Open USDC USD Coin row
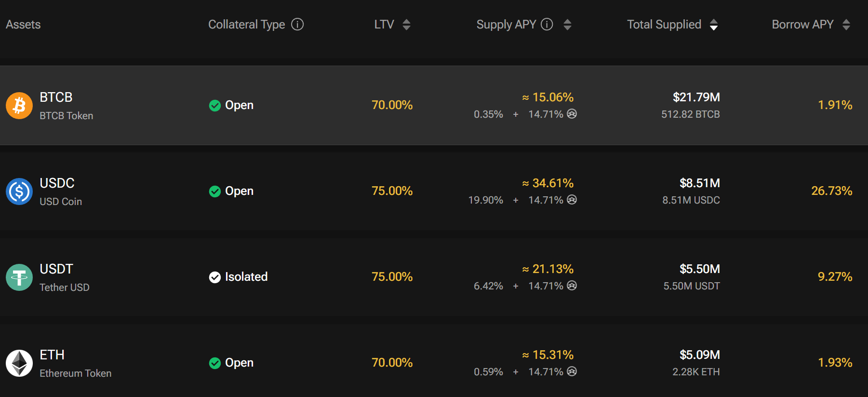Viewport: 868px width, 397px height. coord(434,191)
